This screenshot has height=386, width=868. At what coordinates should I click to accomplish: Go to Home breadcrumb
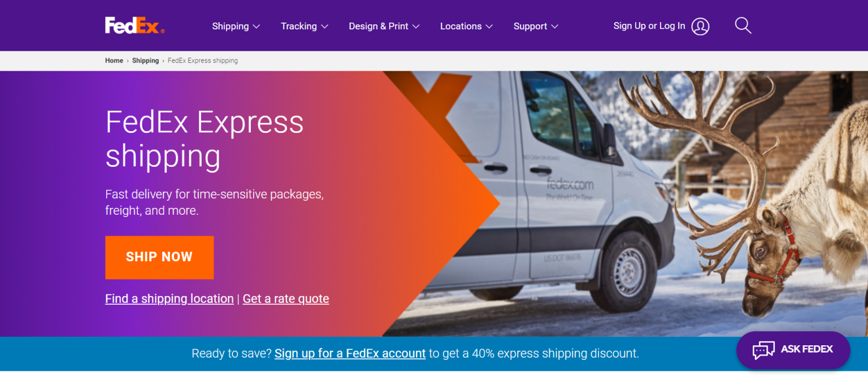click(x=114, y=60)
